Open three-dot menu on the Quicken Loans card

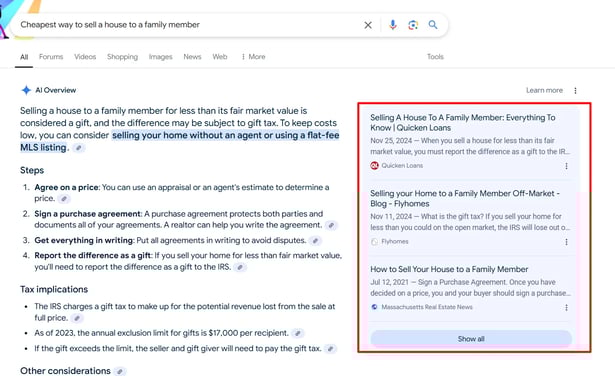pyautogui.click(x=566, y=166)
